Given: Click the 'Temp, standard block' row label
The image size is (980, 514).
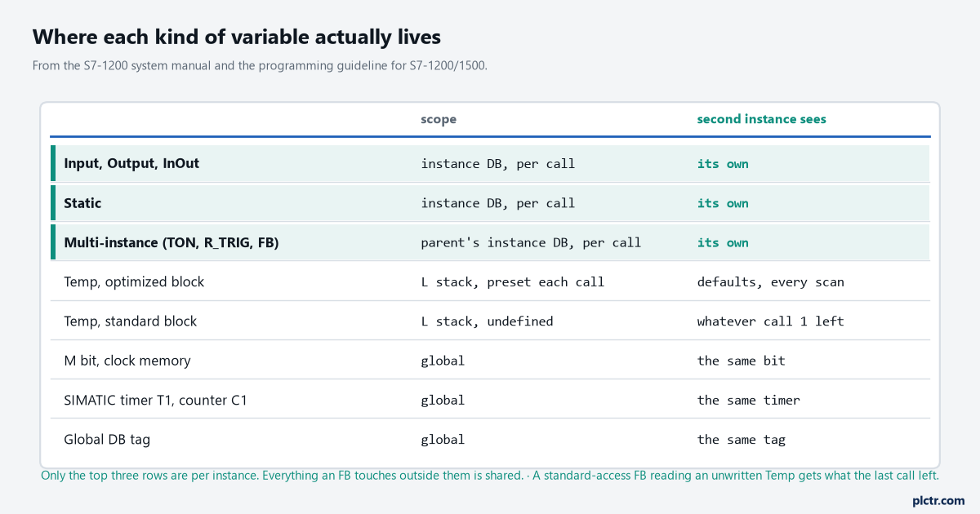Looking at the screenshot, I should click(131, 321).
